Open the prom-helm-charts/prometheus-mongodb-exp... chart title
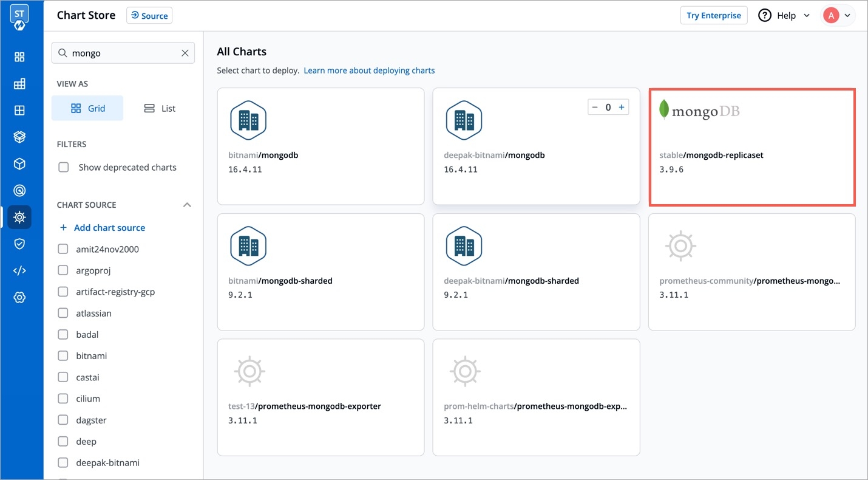The height and width of the screenshot is (480, 868). [535, 406]
